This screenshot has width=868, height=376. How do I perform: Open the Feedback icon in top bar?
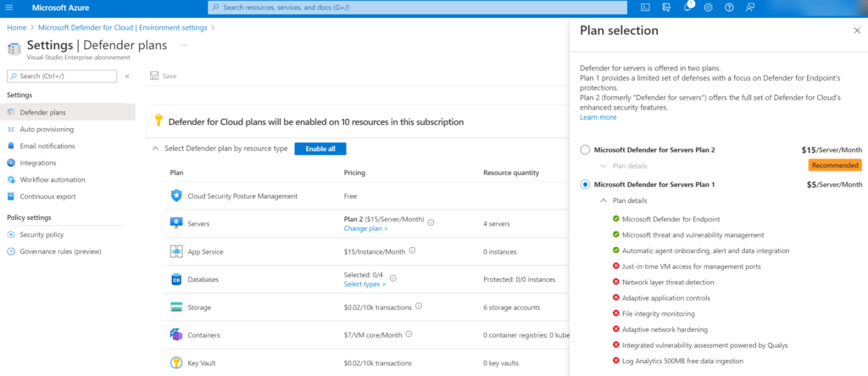coord(750,8)
